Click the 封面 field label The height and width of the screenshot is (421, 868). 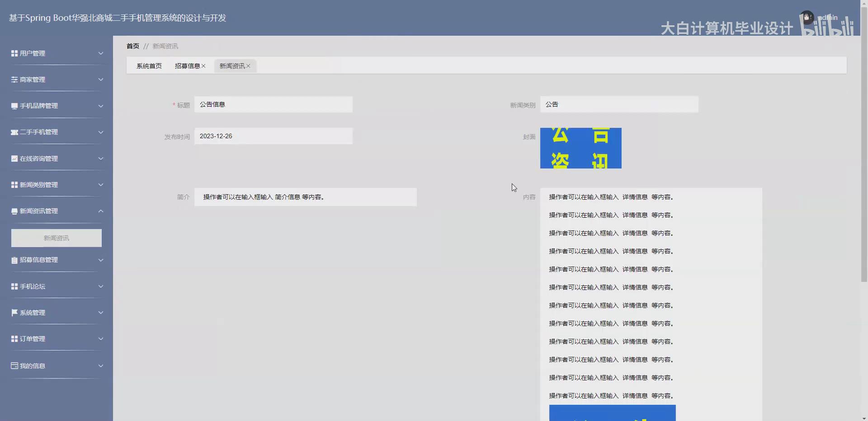click(529, 137)
